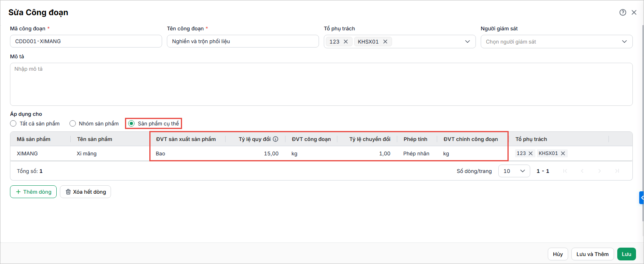Open rows per page dropdown showing 10
The width and height of the screenshot is (644, 264).
coord(514,171)
